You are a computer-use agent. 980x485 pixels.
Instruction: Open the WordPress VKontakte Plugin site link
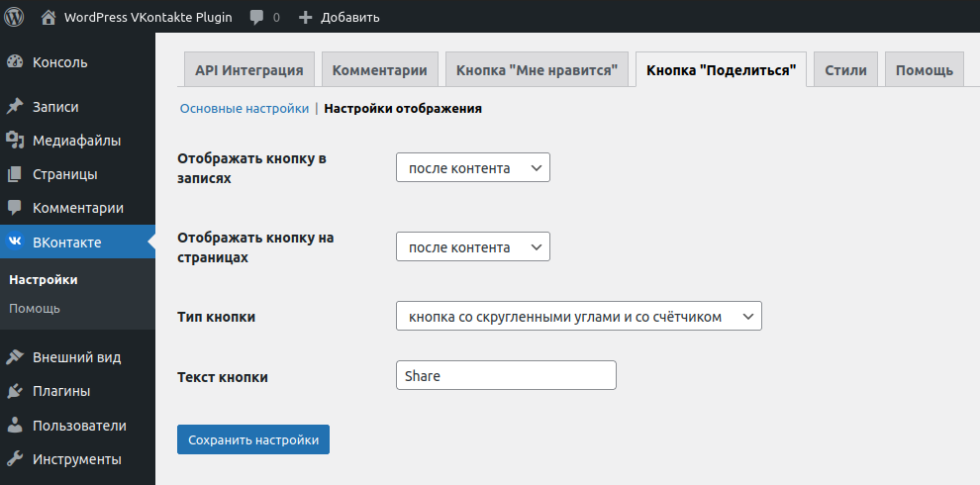pos(148,18)
